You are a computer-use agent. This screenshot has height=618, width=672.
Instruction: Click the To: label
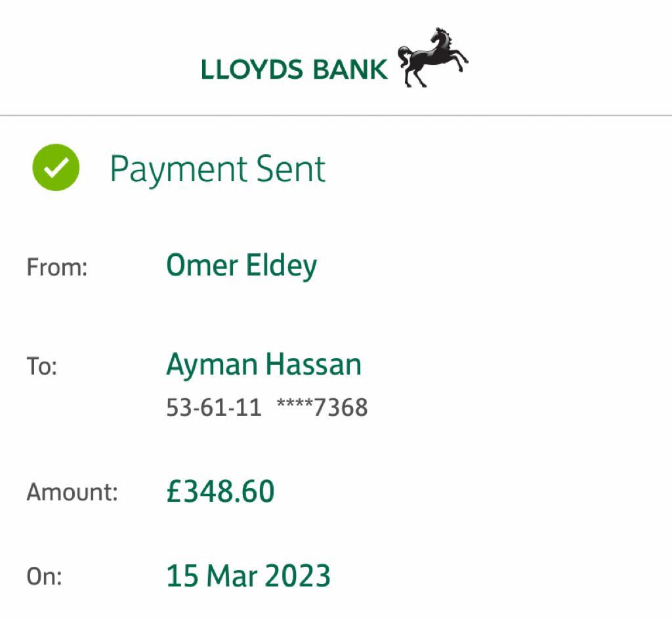pos(42,366)
